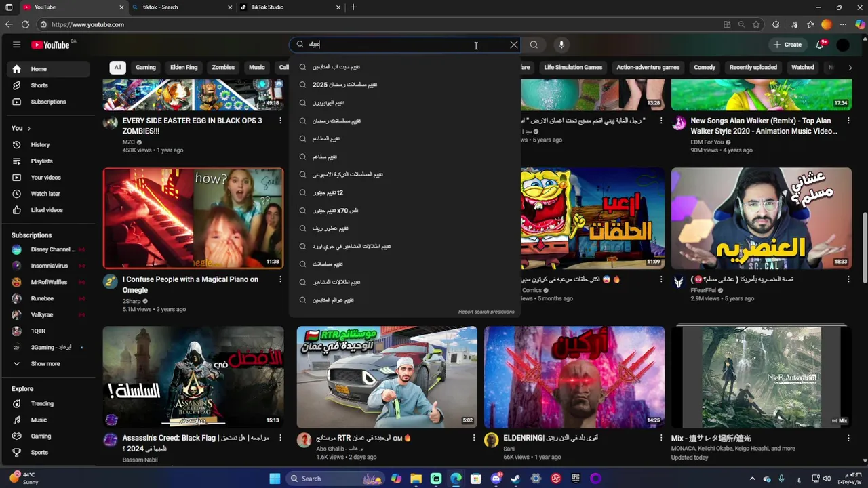The height and width of the screenshot is (488, 868).
Task: Open Playlists in sidebar
Action: 48,161
